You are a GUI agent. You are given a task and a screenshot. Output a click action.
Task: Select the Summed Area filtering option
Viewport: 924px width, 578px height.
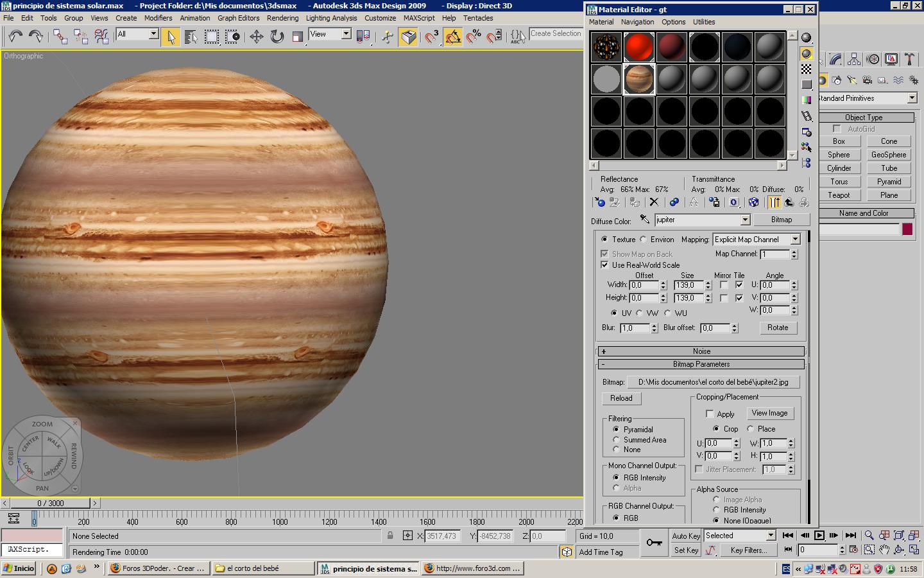[616, 440]
